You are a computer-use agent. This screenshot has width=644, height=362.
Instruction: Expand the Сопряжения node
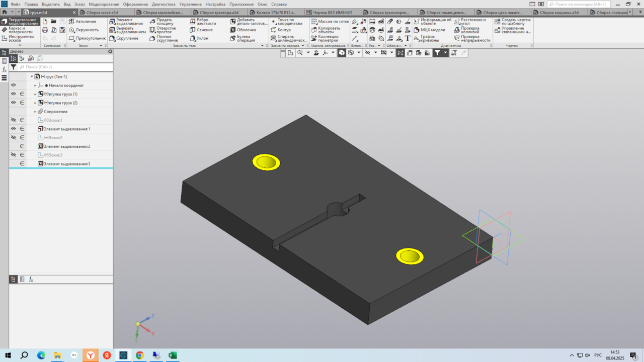35,112
